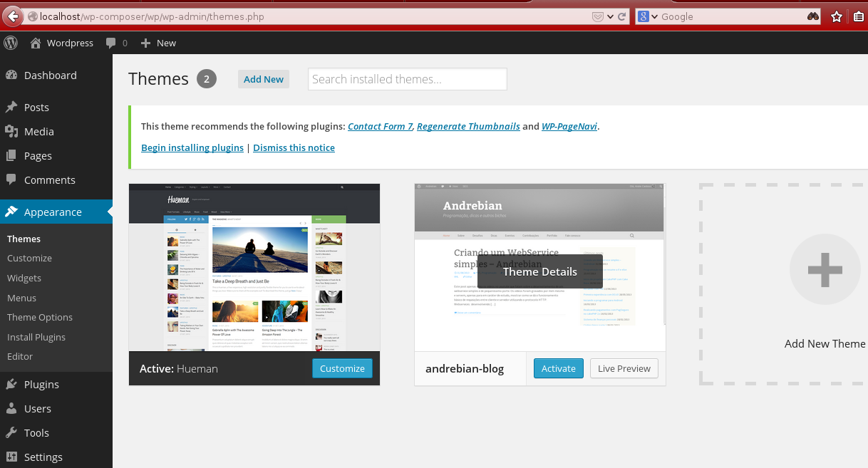Click Theme Details on andrebian-blog theme
The width and height of the screenshot is (868, 468).
point(540,271)
